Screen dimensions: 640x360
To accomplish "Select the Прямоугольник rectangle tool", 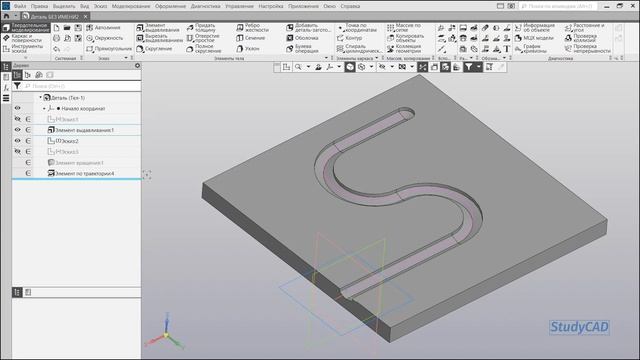I will 109,49.
